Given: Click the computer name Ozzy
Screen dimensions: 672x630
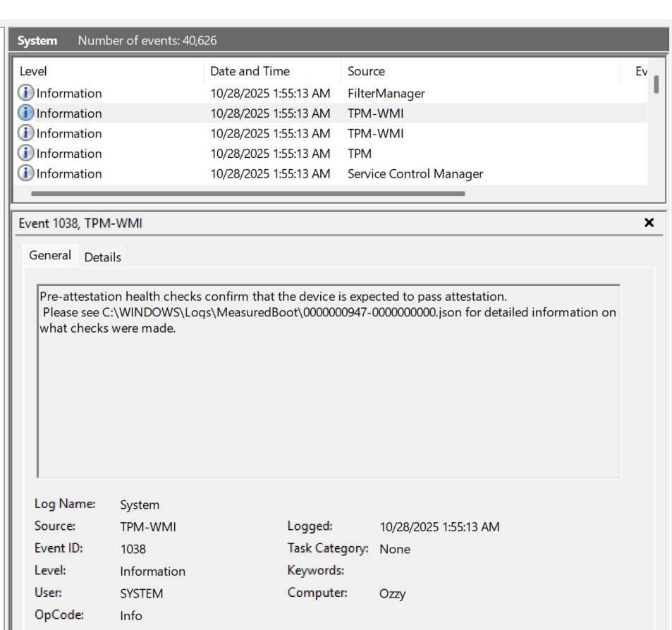Looking at the screenshot, I should [x=392, y=593].
